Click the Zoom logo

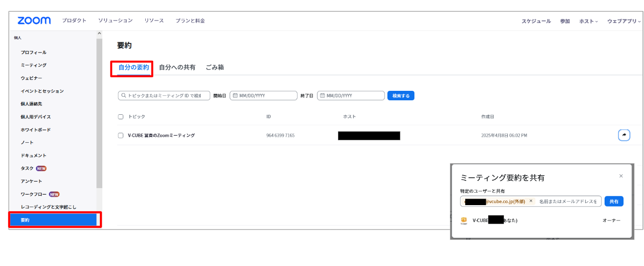(x=34, y=20)
